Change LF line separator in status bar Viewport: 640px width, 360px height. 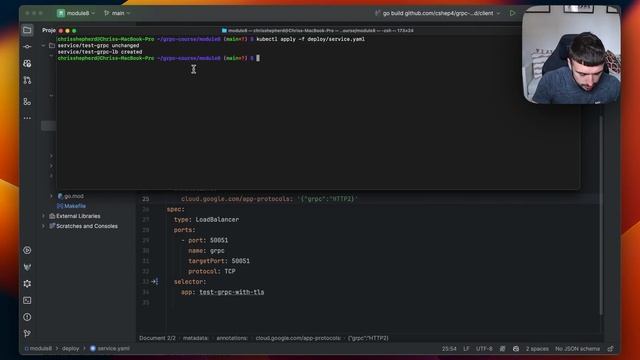pos(466,349)
